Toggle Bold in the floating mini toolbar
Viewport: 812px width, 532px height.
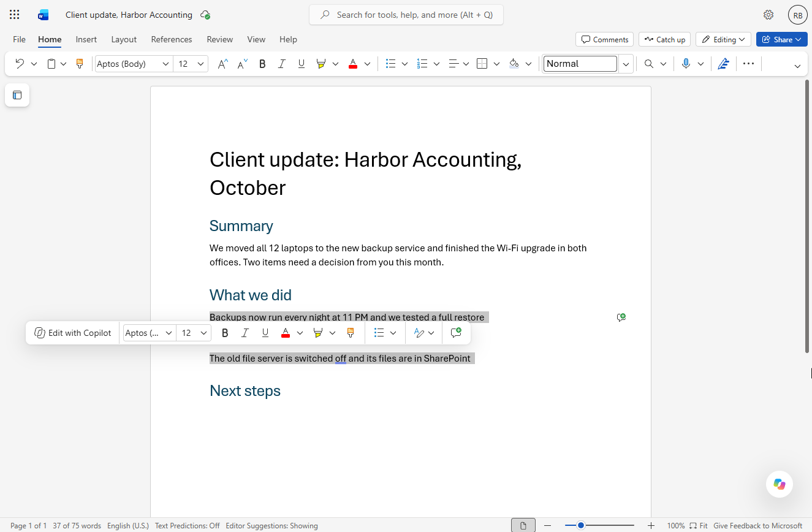[225, 333]
